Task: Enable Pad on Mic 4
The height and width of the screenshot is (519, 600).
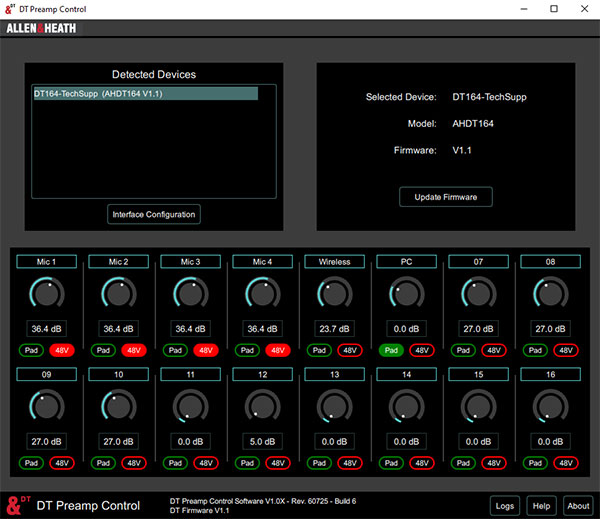Action: click(x=247, y=350)
